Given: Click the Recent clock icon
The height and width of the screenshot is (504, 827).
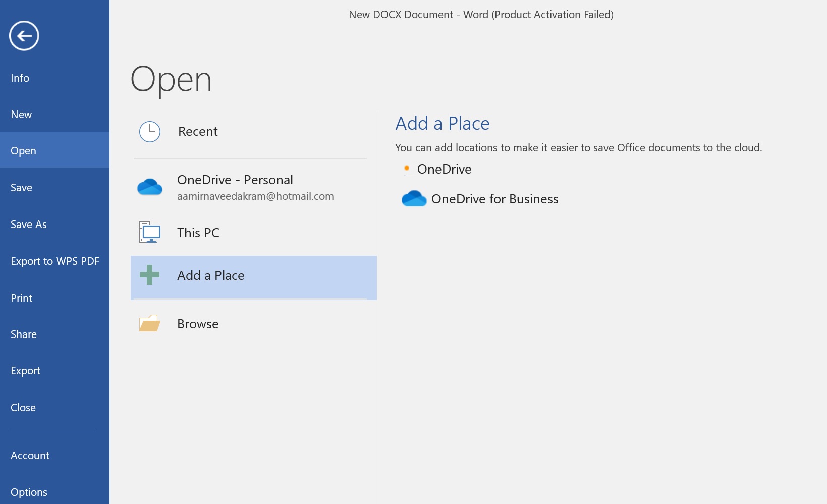Looking at the screenshot, I should (150, 132).
